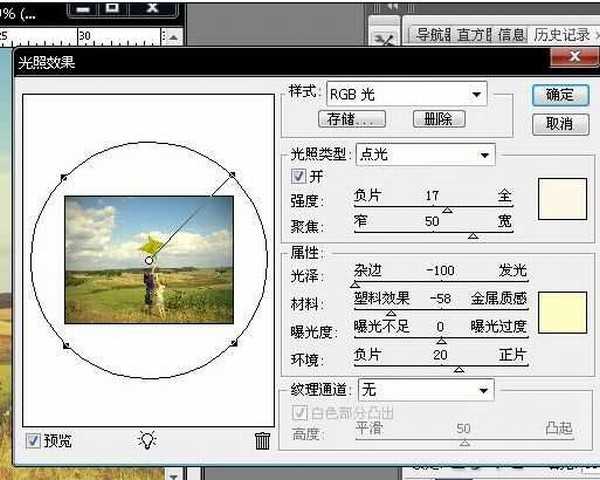
Task: Click the 强度 intensity slider handle
Action: pyautogui.click(x=447, y=210)
